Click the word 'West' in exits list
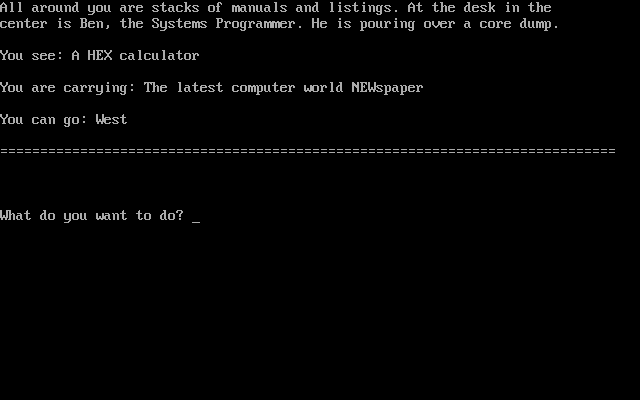 tap(111, 119)
